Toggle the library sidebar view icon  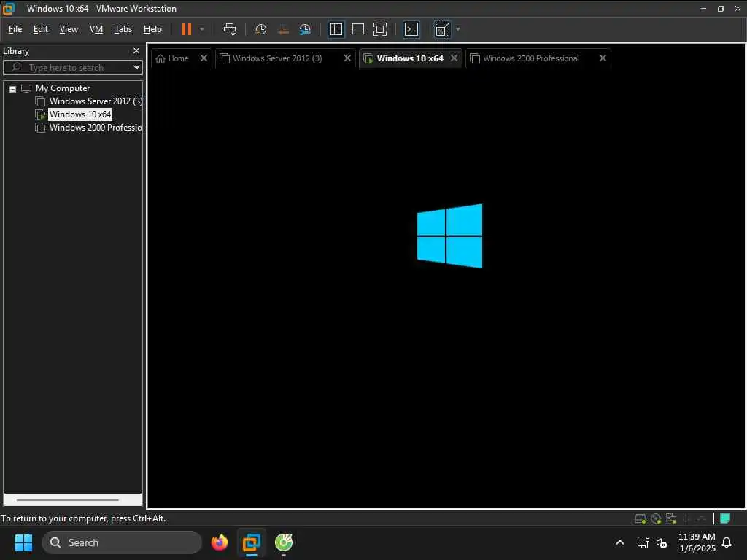(336, 29)
